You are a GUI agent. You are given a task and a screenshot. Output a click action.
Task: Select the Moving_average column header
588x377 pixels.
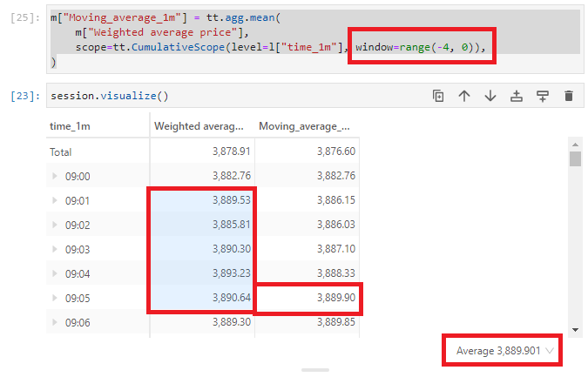click(304, 126)
